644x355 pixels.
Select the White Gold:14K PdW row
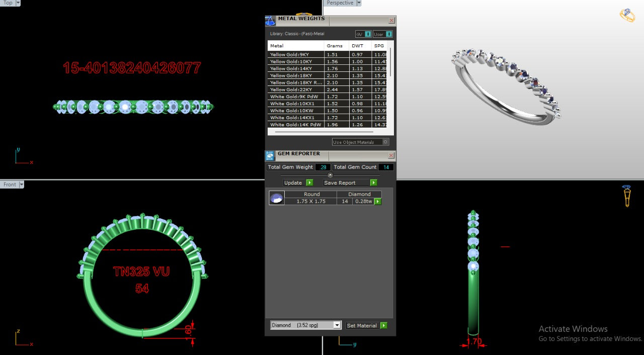pyautogui.click(x=328, y=125)
